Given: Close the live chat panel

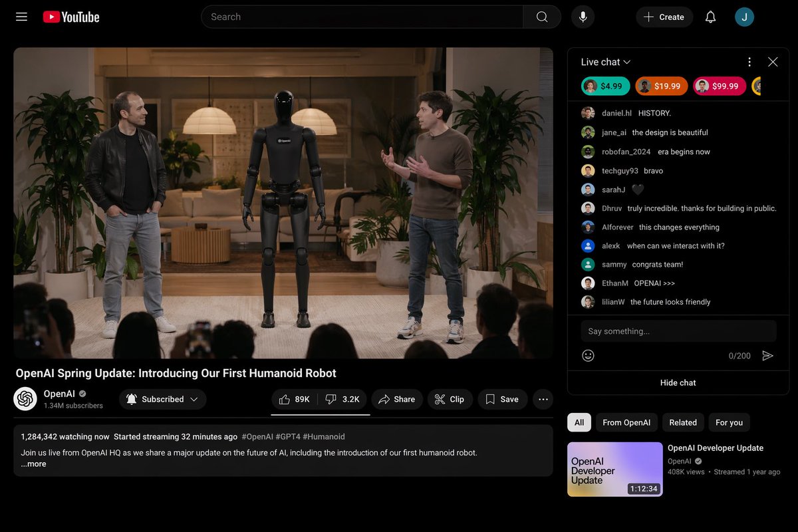Looking at the screenshot, I should [x=773, y=62].
